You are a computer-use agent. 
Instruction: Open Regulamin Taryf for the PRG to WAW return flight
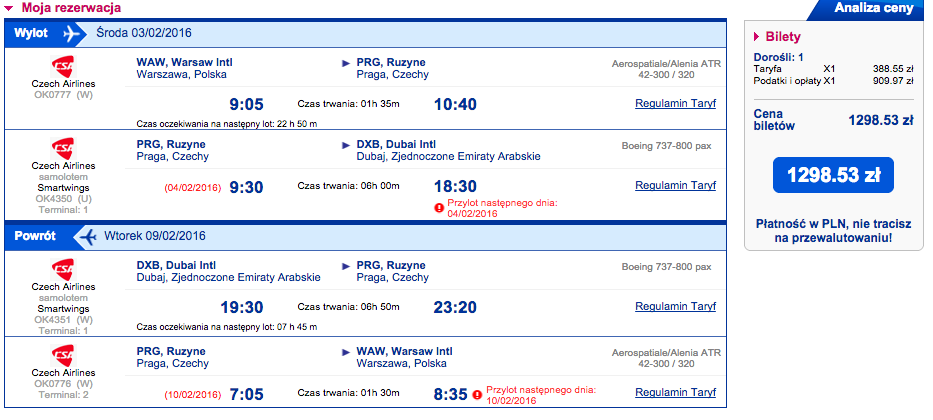[675, 393]
